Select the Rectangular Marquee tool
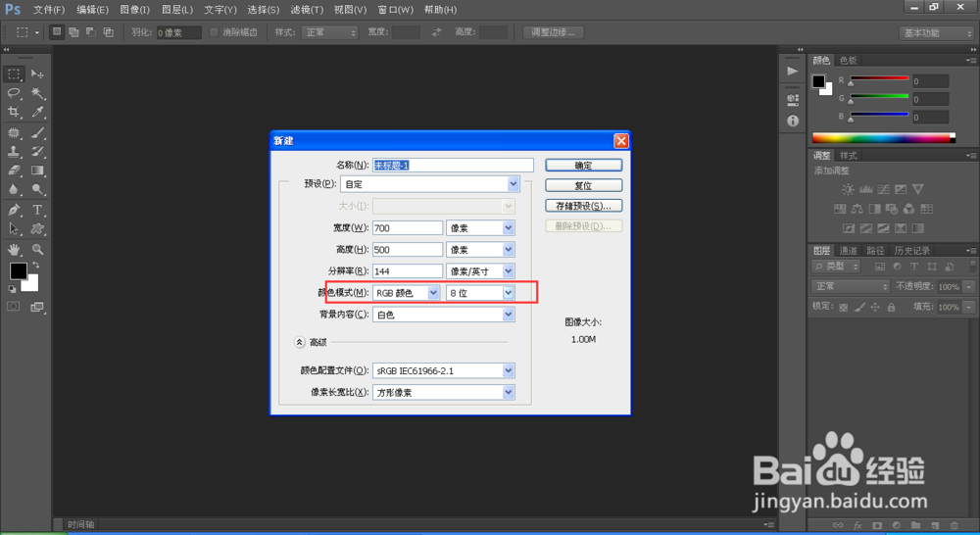The width and height of the screenshot is (980, 535). coord(14,73)
